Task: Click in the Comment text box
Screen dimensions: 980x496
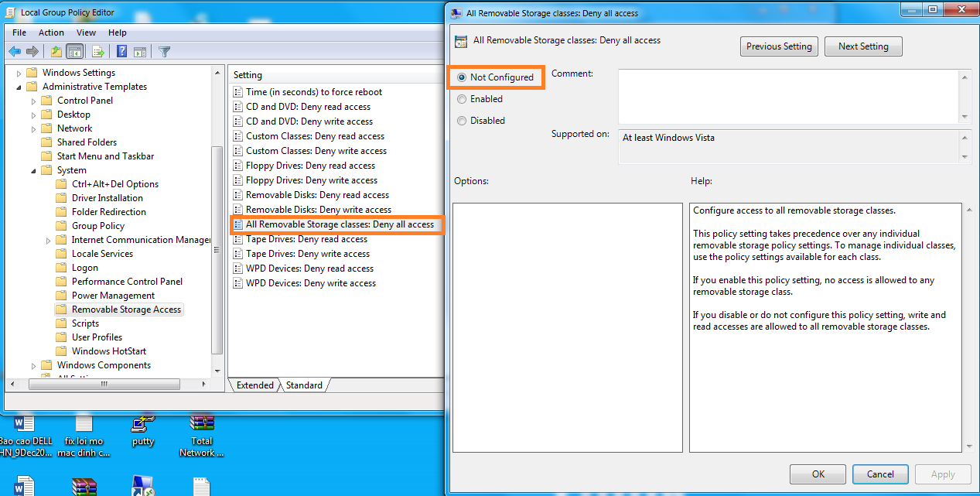Action: click(x=787, y=94)
